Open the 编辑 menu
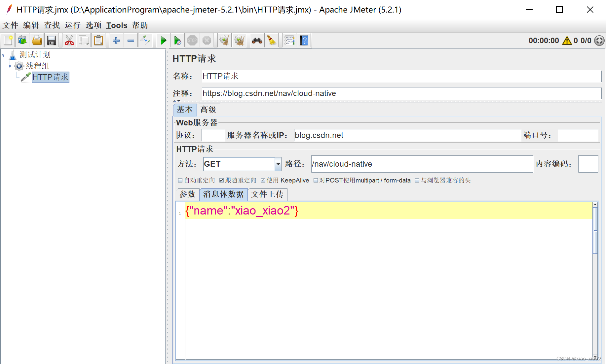The image size is (606, 364). [x=31, y=25]
